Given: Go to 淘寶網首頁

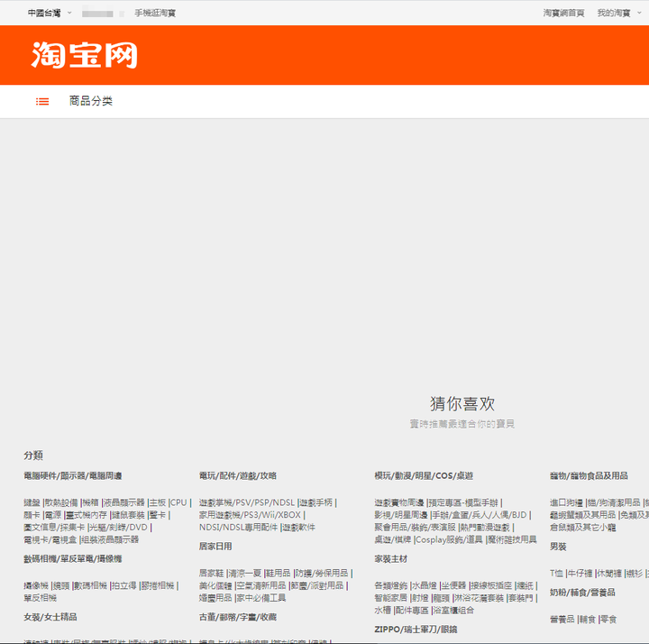Looking at the screenshot, I should coord(563,14).
